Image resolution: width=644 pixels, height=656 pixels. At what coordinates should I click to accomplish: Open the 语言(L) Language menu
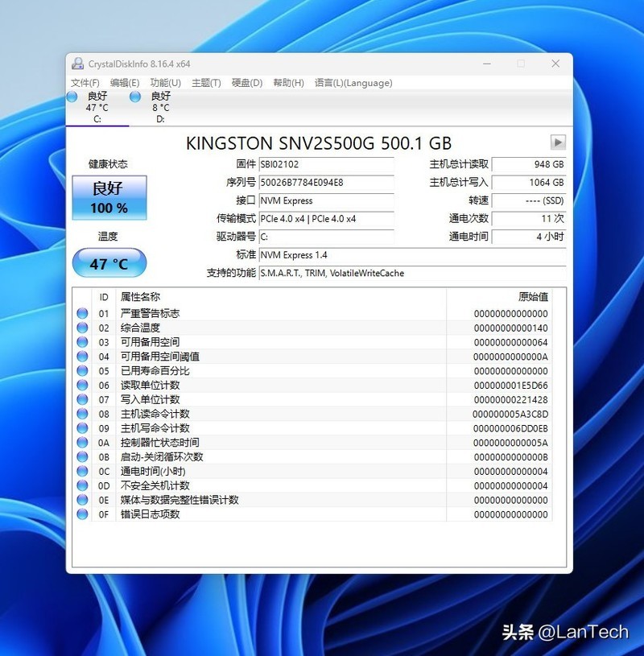pos(355,82)
